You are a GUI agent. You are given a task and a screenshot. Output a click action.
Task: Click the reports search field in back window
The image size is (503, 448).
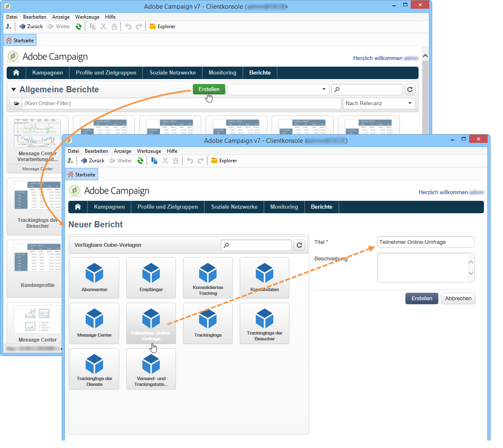(x=367, y=89)
